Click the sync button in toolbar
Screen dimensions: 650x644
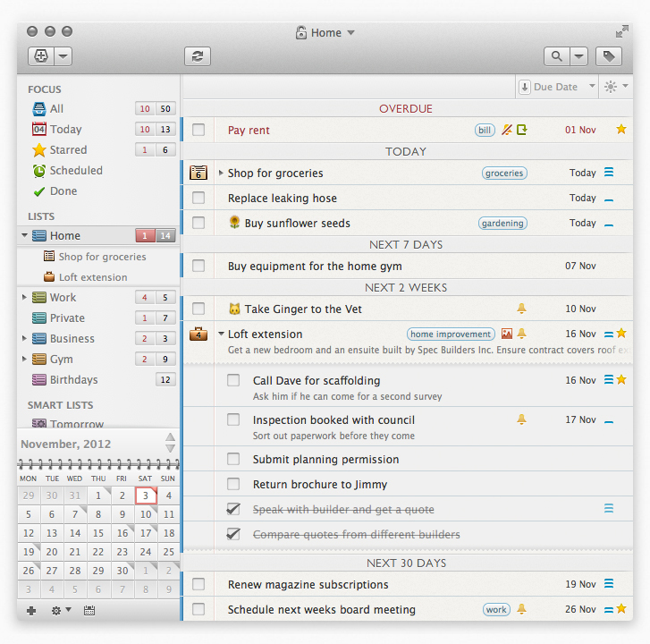point(198,56)
